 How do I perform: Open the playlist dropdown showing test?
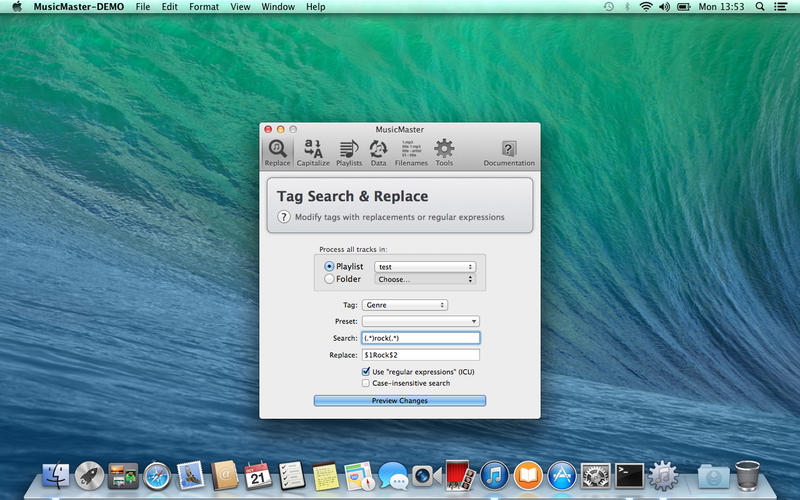coord(425,267)
